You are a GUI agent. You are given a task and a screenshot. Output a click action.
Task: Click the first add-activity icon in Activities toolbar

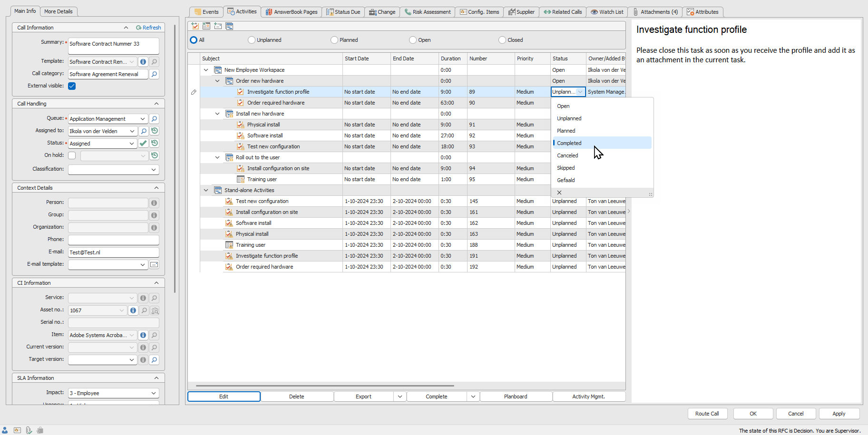pos(195,26)
